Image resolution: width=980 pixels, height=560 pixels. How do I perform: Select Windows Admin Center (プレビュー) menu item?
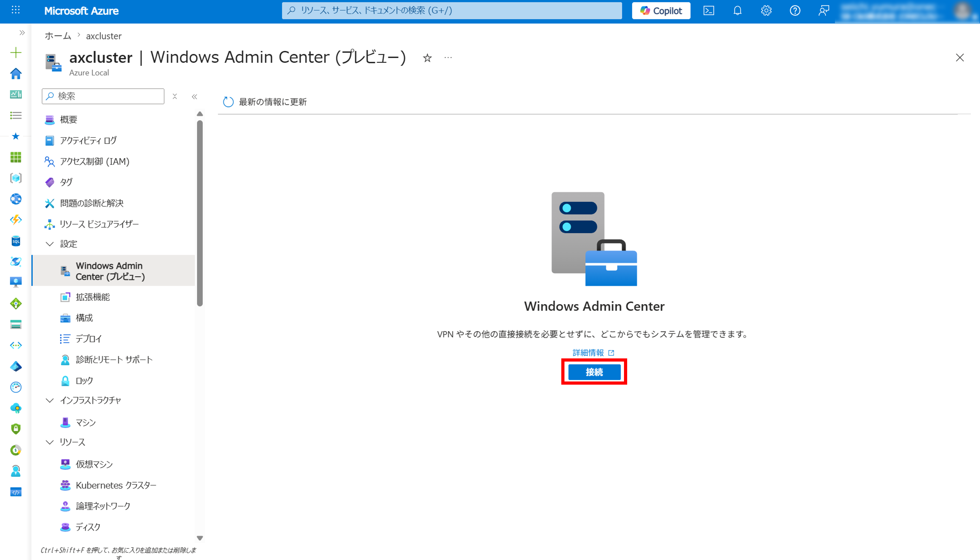(113, 271)
